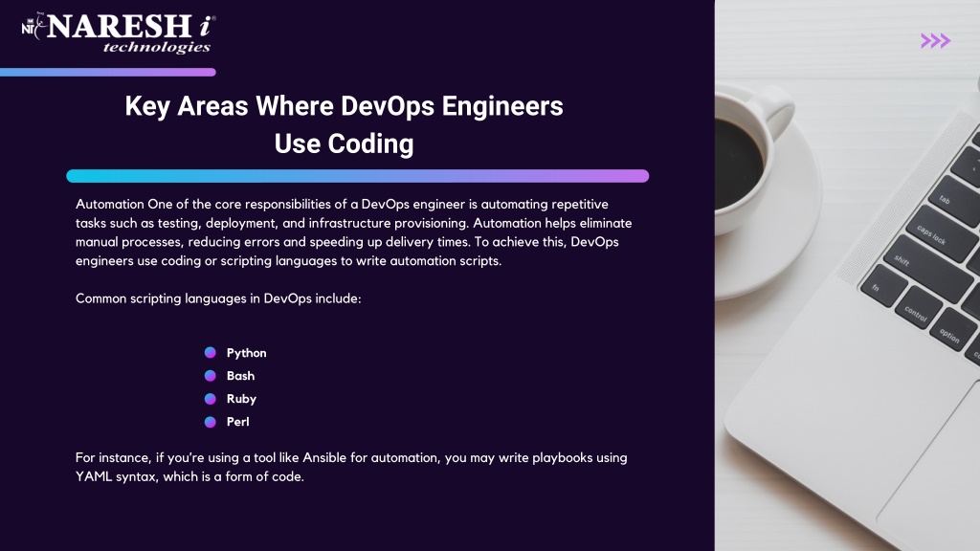Click the heading 'Key Areas Where DevOps Engineers'

tap(344, 106)
